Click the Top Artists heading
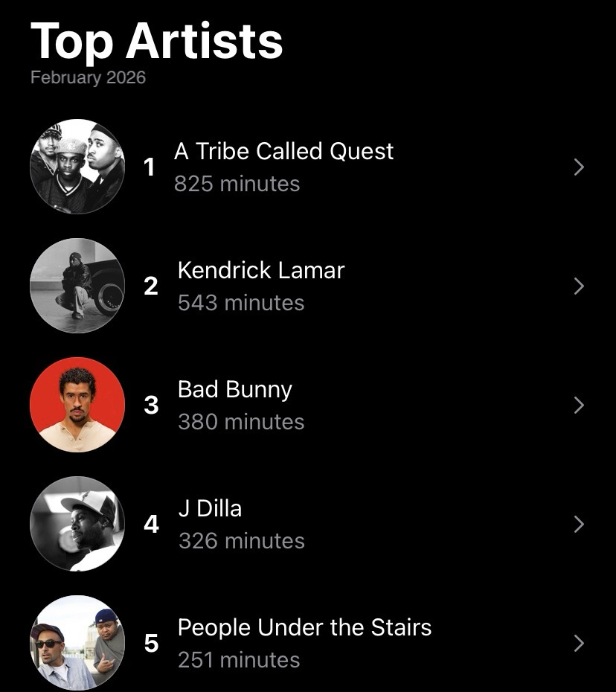This screenshot has height=692, width=616. [x=157, y=40]
